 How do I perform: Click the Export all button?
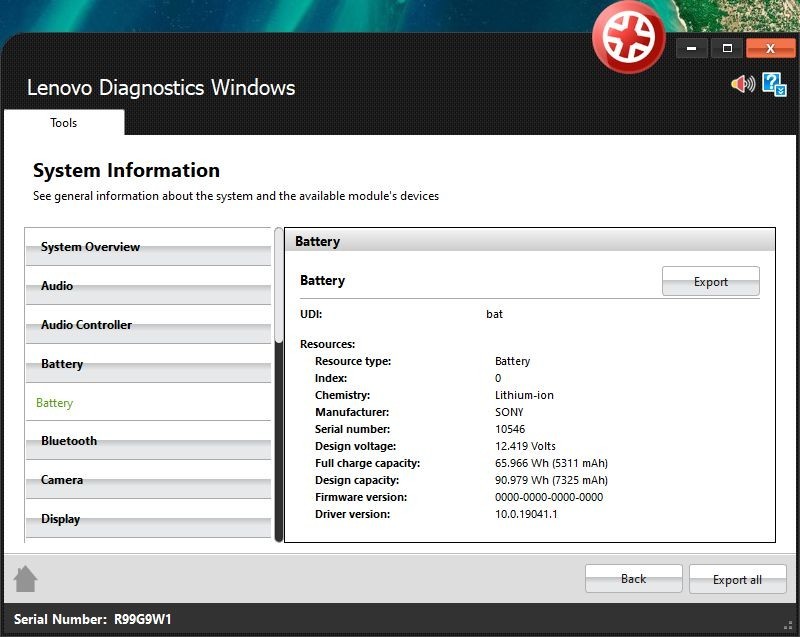click(x=737, y=579)
